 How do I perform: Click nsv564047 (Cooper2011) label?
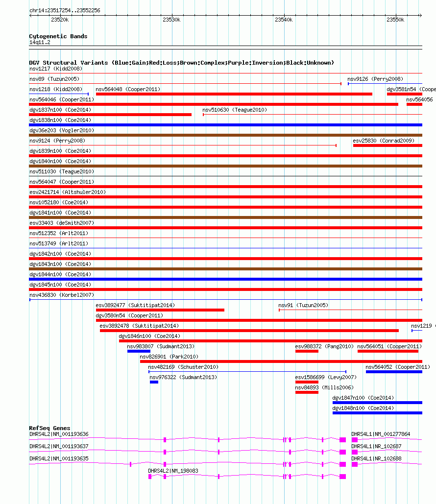point(62,182)
